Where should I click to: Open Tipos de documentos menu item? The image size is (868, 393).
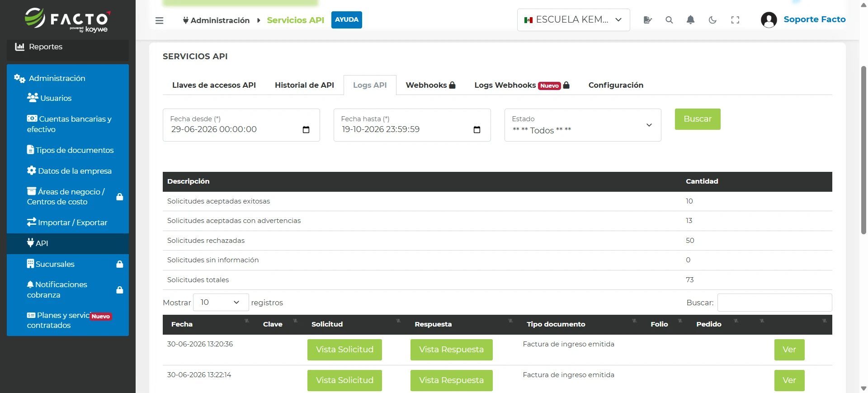coord(68,150)
